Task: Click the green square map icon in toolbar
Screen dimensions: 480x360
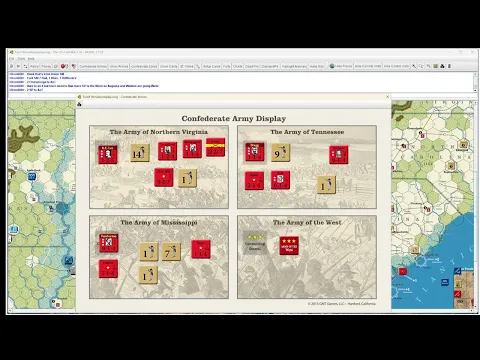Action: (x=435, y=66)
